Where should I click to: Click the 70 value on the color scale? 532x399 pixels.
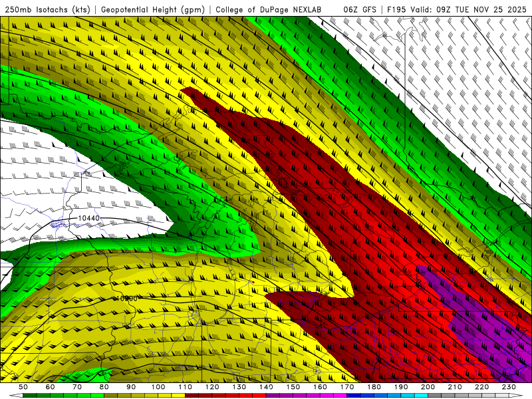(x=77, y=387)
